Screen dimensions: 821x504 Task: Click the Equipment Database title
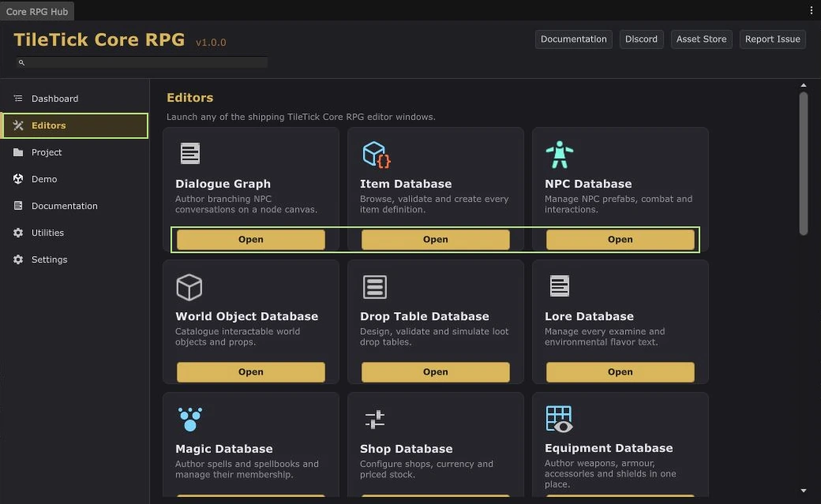click(x=609, y=448)
